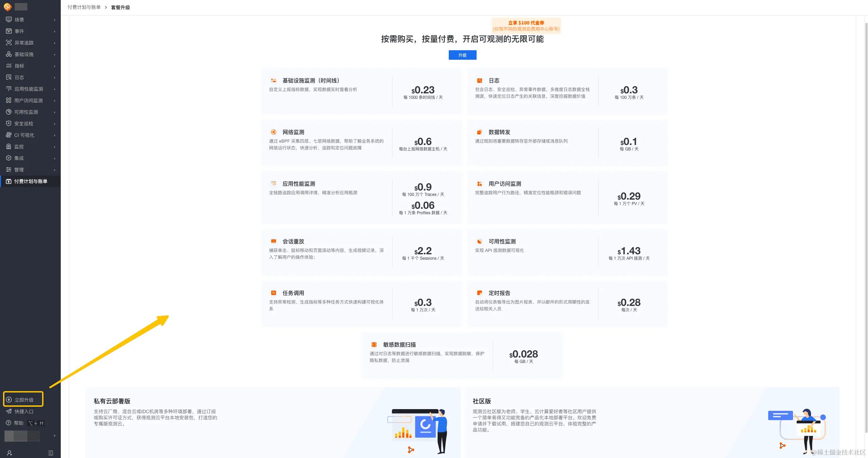Click the 异常追踪 sidebar icon
Image resolution: width=868 pixels, height=458 pixels.
pyautogui.click(x=9, y=43)
